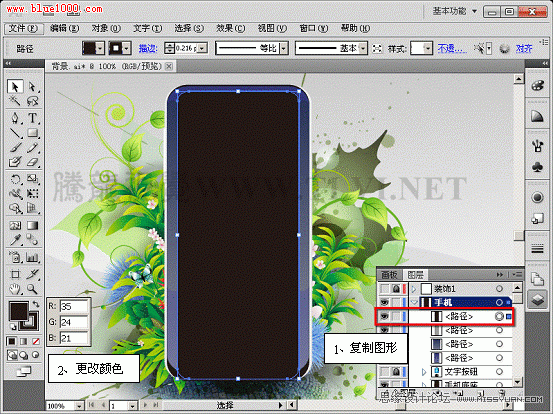
Task: Select the Eyedropper tool
Action: 15,240
